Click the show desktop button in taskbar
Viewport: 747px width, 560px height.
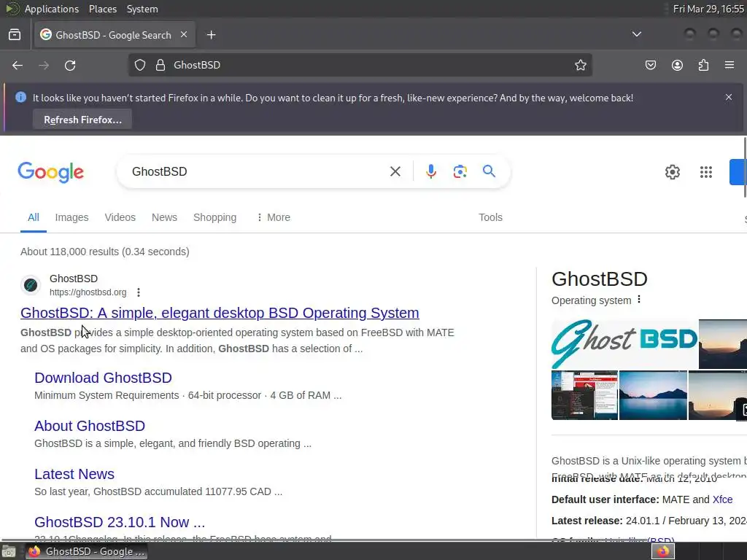tap(9, 551)
